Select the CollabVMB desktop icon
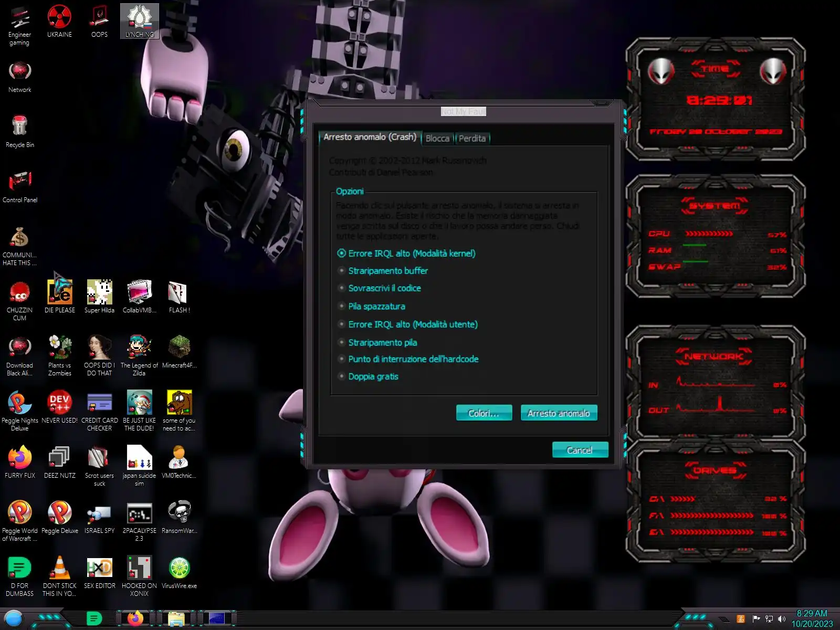840x630 pixels. (x=139, y=297)
